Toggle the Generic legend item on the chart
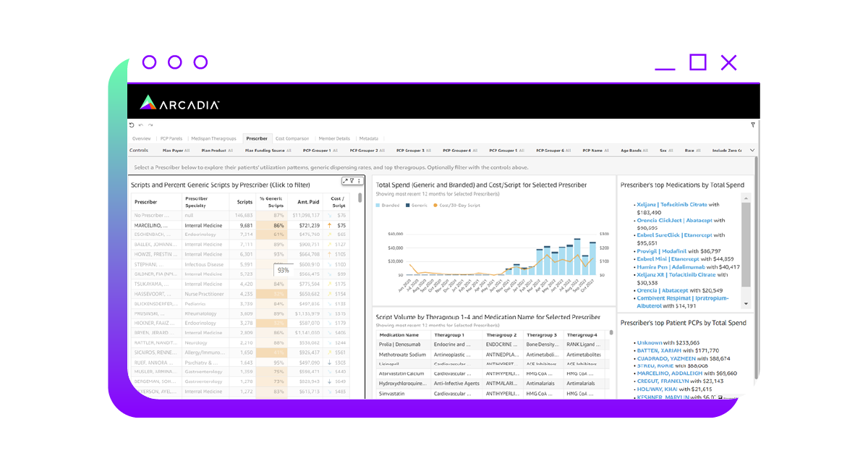Image resolution: width=868 pixels, height=456 pixels. coord(418,204)
